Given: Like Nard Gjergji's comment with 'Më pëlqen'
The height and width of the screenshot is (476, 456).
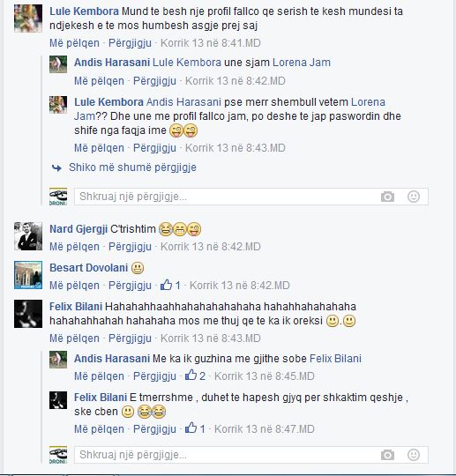Looking at the screenshot, I should tap(74, 247).
